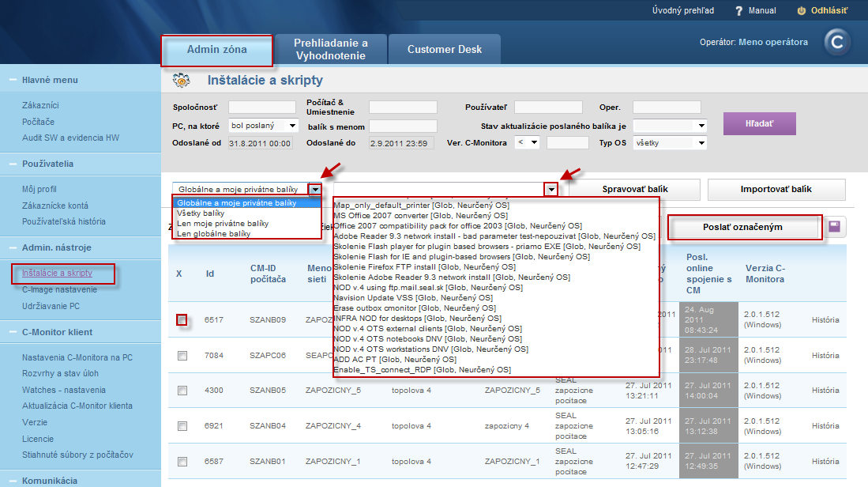Image resolution: width=868 pixels, height=487 pixels.
Task: Click the C-Monitor logo icon top right
Action: [x=836, y=41]
